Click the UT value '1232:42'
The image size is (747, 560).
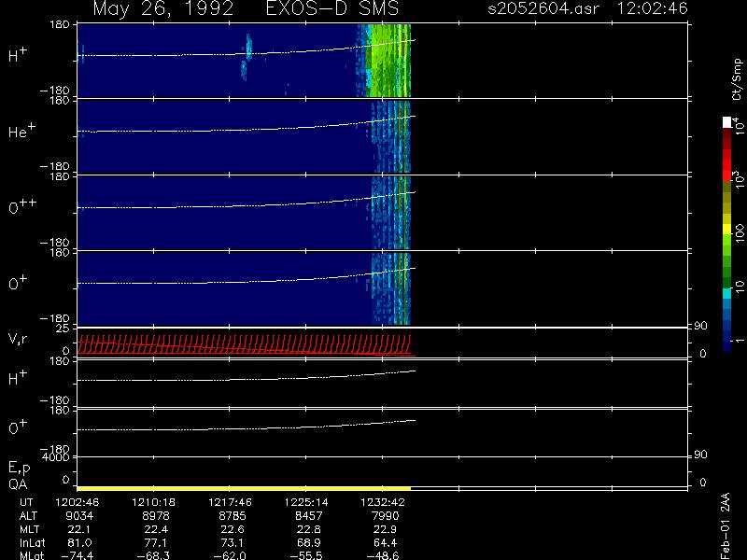pyautogui.click(x=383, y=502)
